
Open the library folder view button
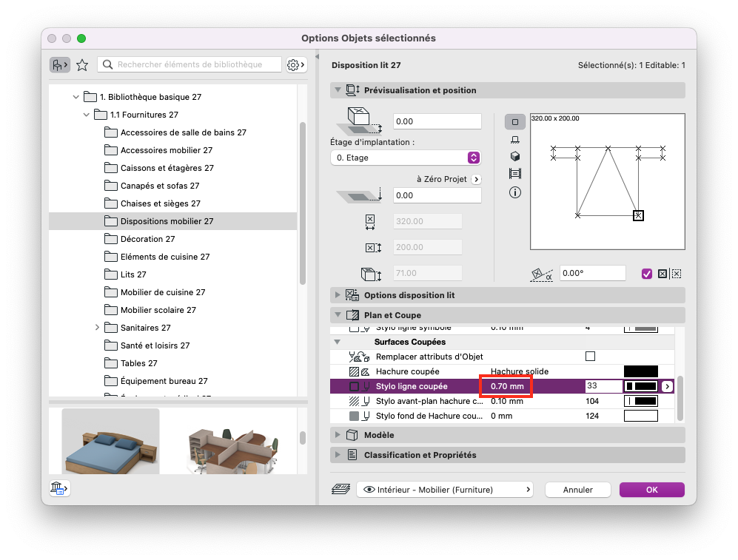[x=60, y=64]
